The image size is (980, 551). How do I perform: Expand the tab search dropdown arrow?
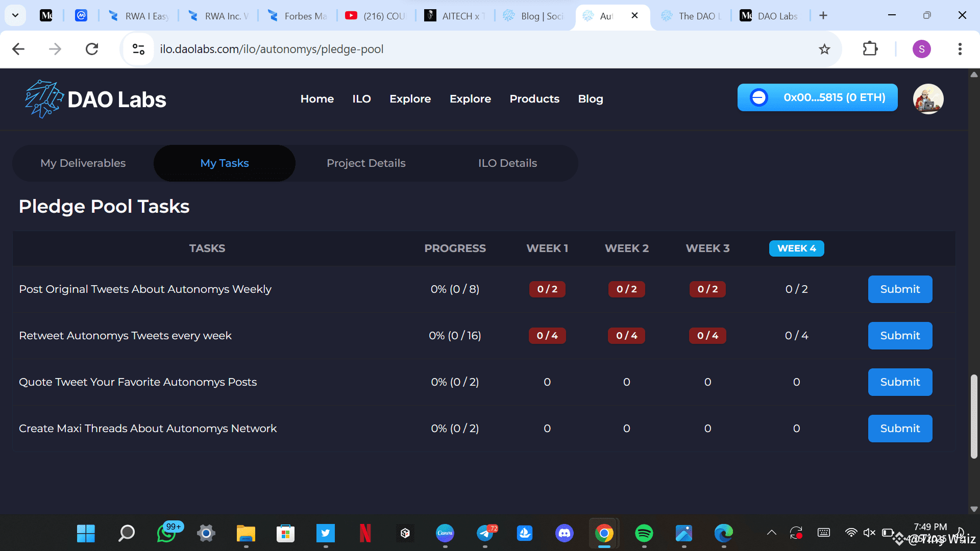15,15
